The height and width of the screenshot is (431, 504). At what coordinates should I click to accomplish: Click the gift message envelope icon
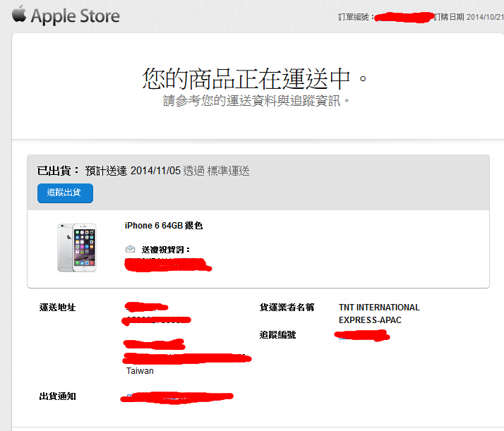click(130, 249)
